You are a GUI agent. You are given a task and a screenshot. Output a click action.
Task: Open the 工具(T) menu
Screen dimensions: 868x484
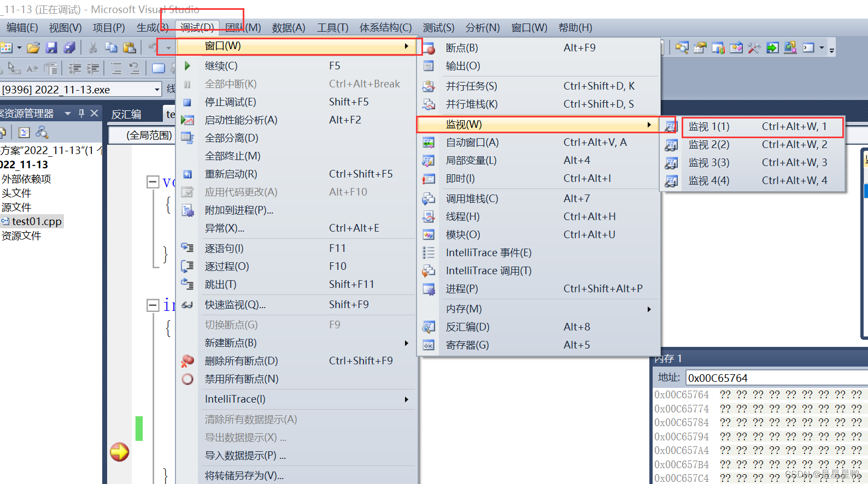tap(333, 28)
